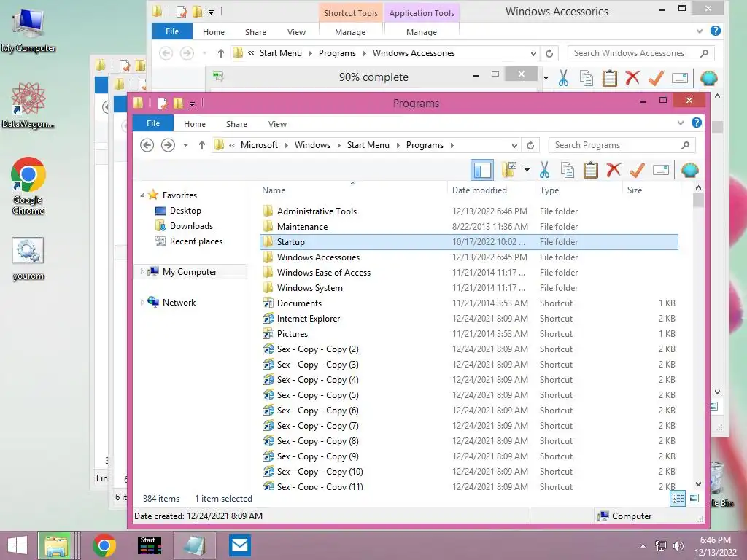Viewport: 747px width, 560px height.
Task: Click orange checkmark in Windows Accessories window
Action: [x=656, y=77]
